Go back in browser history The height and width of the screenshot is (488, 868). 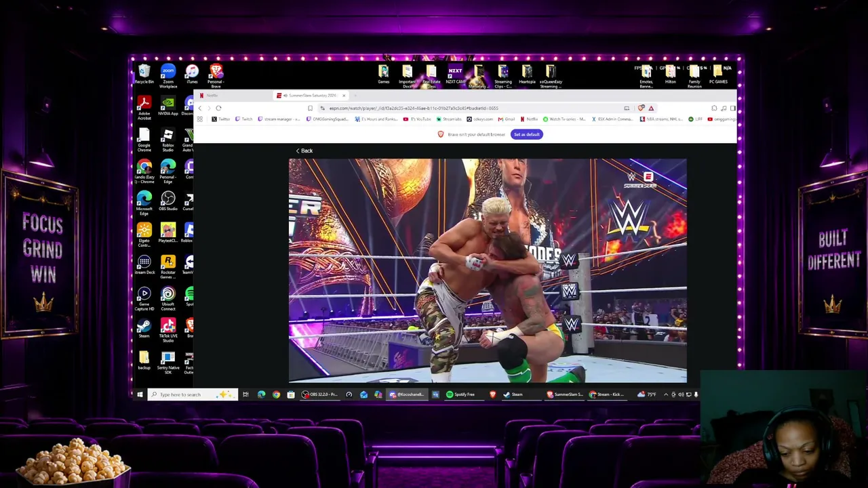pos(200,108)
